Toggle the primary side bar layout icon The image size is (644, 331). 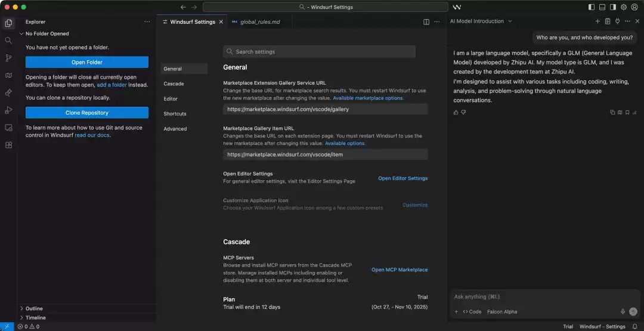(x=592, y=7)
